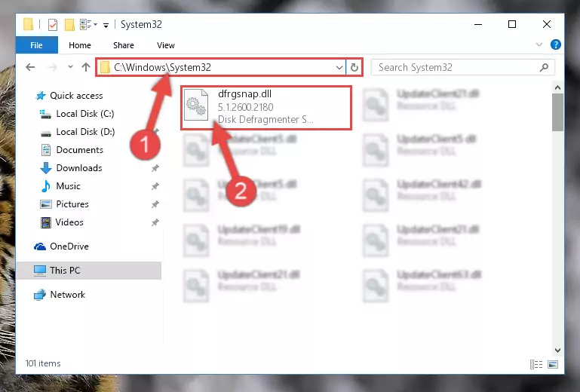Click the pin icon next to Music
The height and width of the screenshot is (392, 580).
click(155, 186)
